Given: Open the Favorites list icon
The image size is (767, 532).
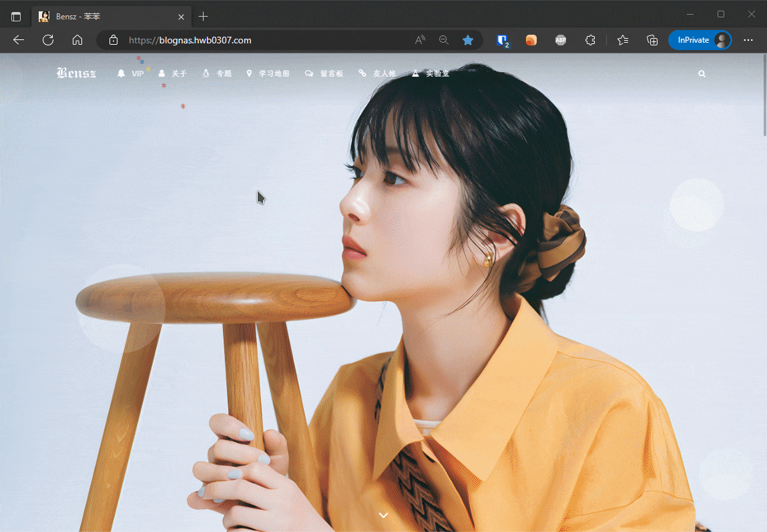Looking at the screenshot, I should [x=623, y=40].
